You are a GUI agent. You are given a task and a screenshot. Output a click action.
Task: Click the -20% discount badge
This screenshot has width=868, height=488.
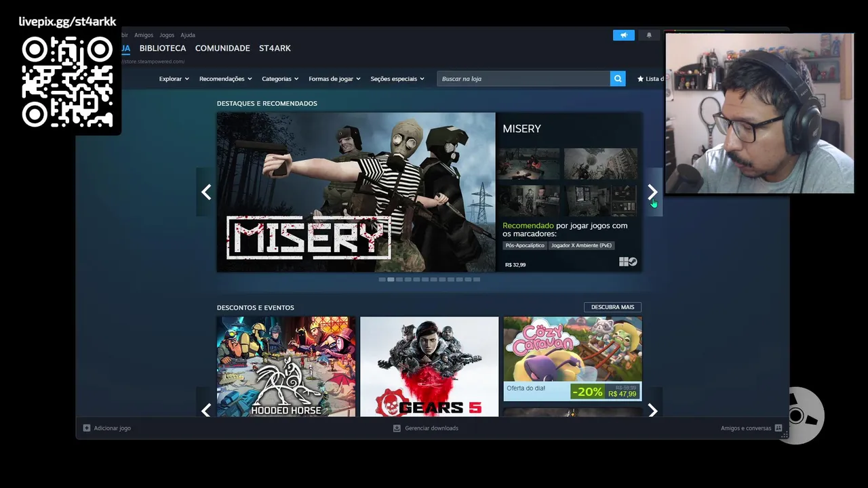click(x=587, y=392)
